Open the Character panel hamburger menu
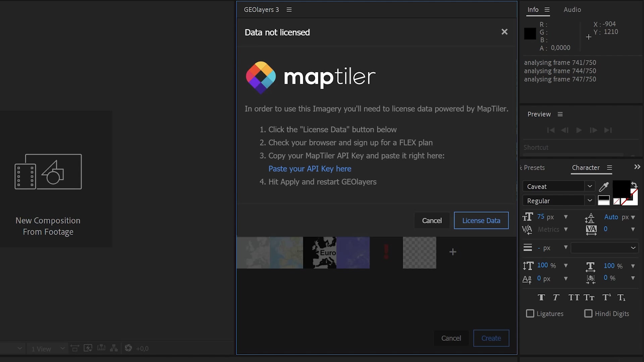 coord(609,168)
